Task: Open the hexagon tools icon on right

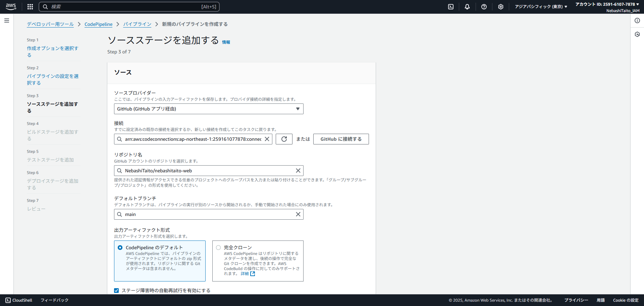Action: click(637, 34)
